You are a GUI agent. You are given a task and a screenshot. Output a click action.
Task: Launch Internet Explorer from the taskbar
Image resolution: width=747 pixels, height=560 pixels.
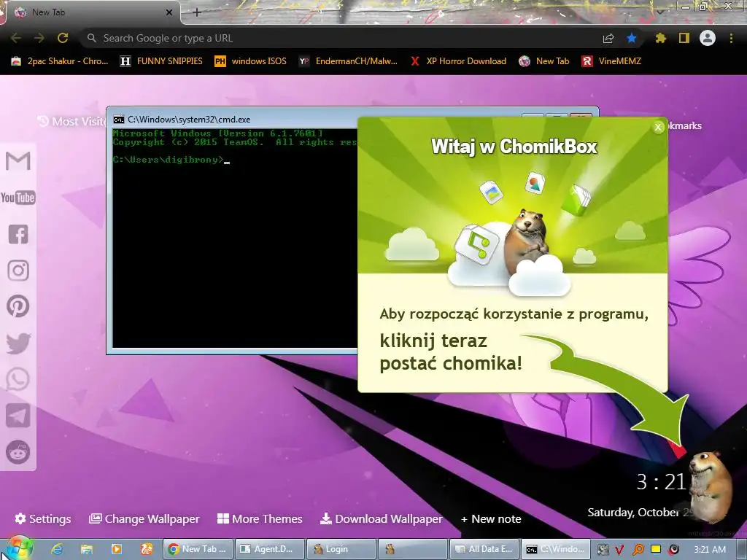tap(57, 549)
